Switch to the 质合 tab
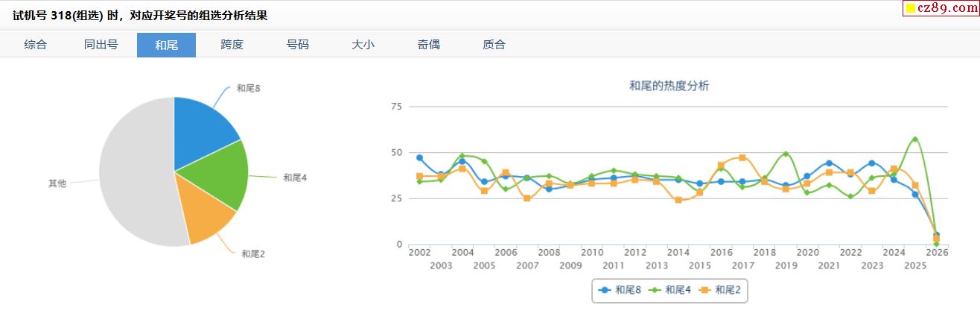This screenshot has height=314, width=980. (x=494, y=45)
